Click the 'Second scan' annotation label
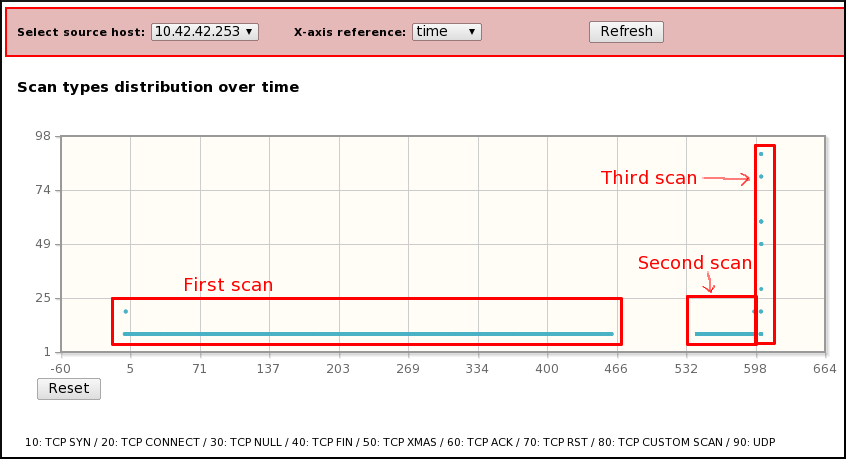 point(694,263)
